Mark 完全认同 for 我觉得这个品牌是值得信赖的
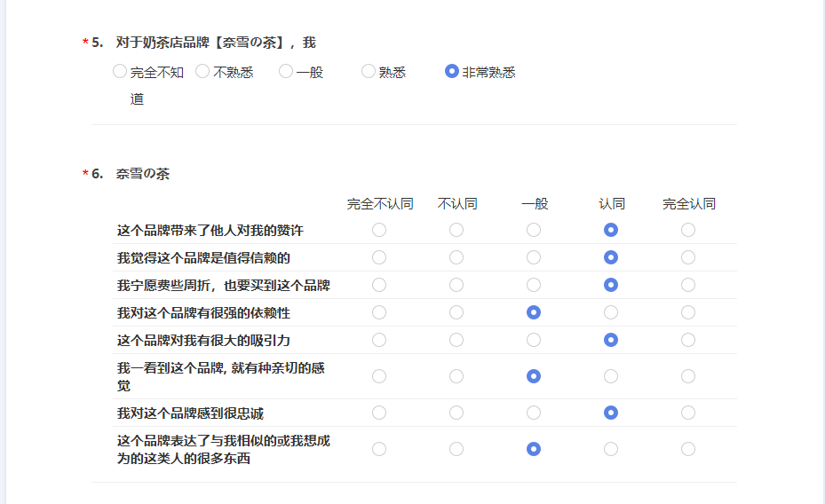The width and height of the screenshot is (825, 504). [x=688, y=257]
